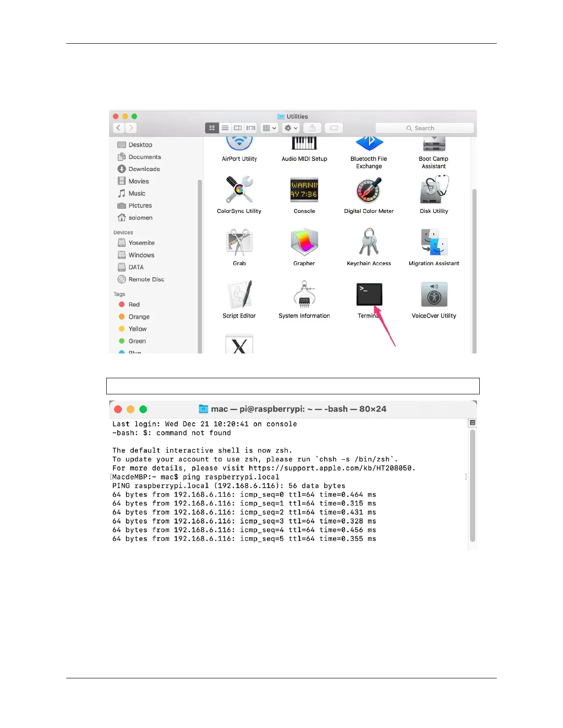Open System Information icon
This screenshot has height=728, width=563.
pyautogui.click(x=304, y=294)
